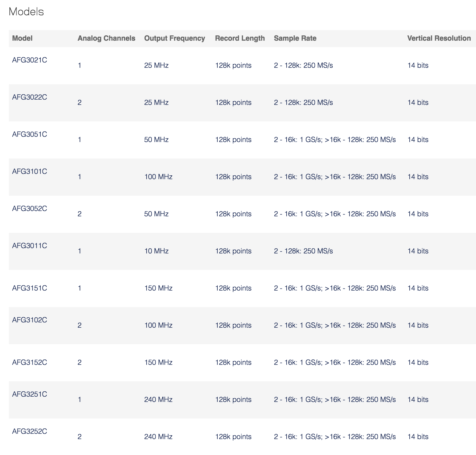Click the 10 MHz output frequency cell
Viewport: 476px width, 455px height.
(156, 251)
